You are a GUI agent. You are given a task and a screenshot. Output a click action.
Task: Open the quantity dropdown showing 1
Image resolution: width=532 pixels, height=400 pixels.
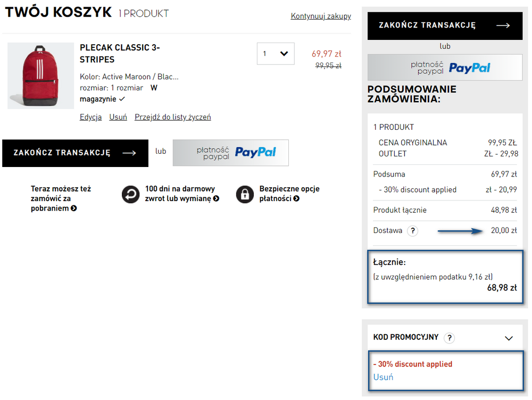click(x=276, y=54)
